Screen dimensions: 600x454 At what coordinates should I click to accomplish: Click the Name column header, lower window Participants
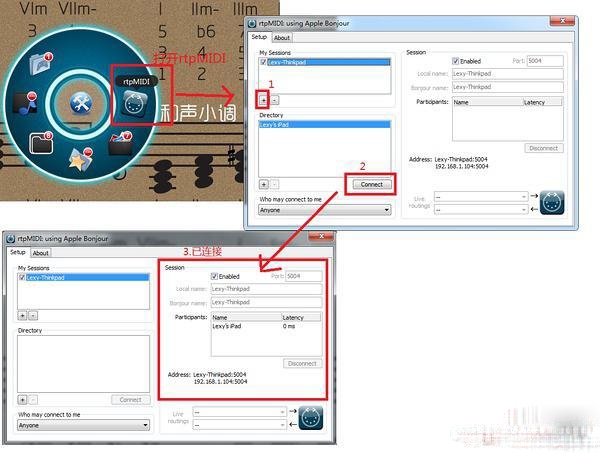point(246,317)
